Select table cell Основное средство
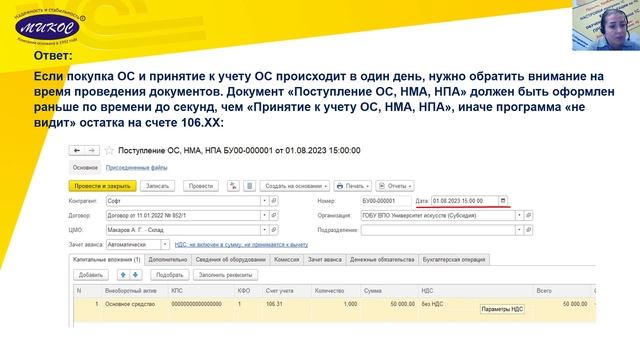 [130, 304]
